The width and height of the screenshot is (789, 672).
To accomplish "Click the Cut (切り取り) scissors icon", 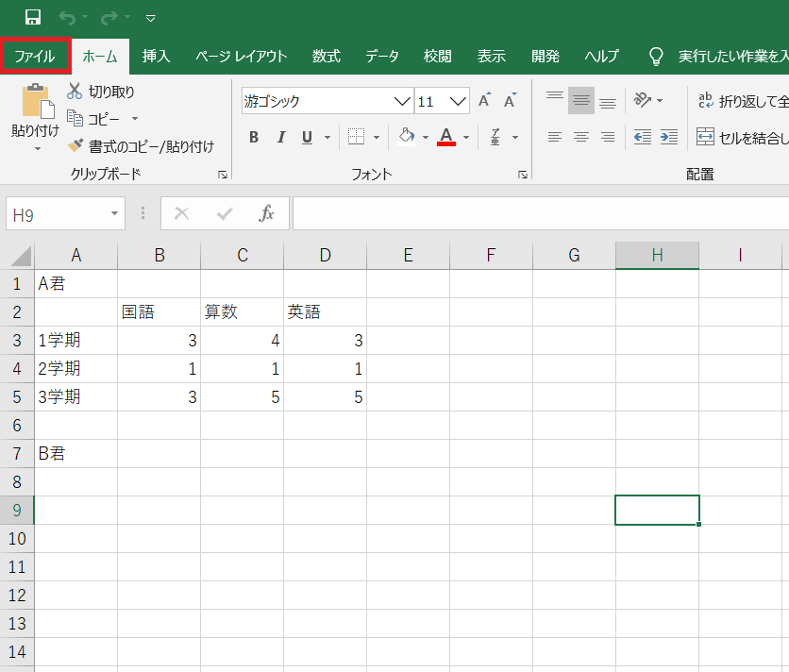I will pyautogui.click(x=76, y=92).
